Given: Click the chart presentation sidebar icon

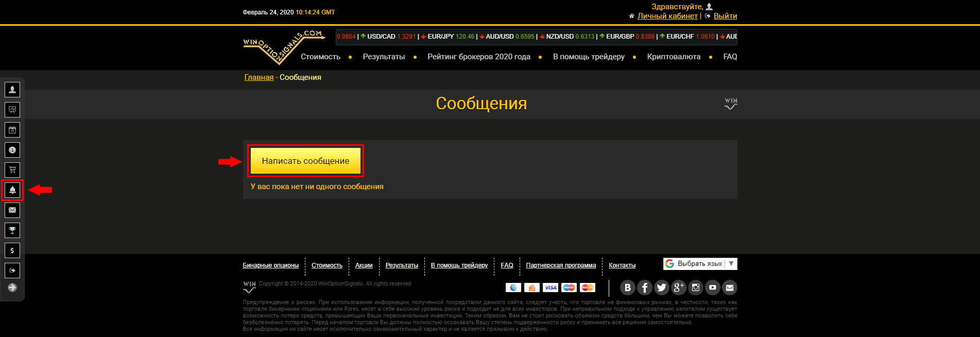Looking at the screenshot, I should click(12, 110).
